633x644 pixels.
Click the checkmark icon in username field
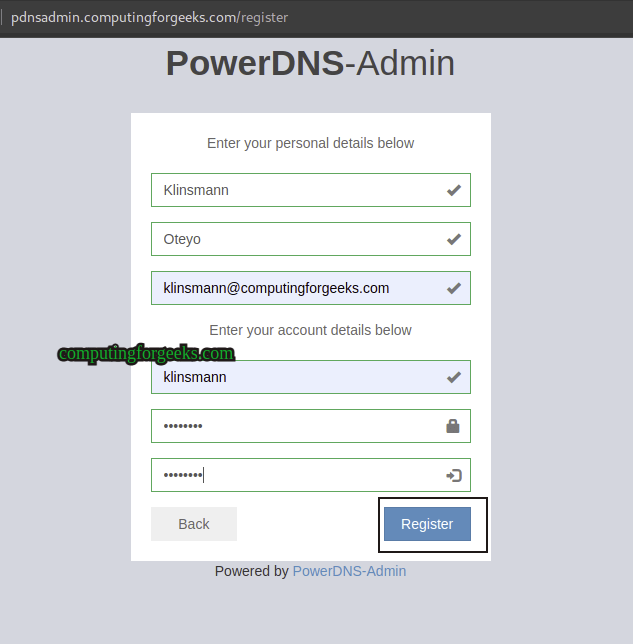click(454, 377)
